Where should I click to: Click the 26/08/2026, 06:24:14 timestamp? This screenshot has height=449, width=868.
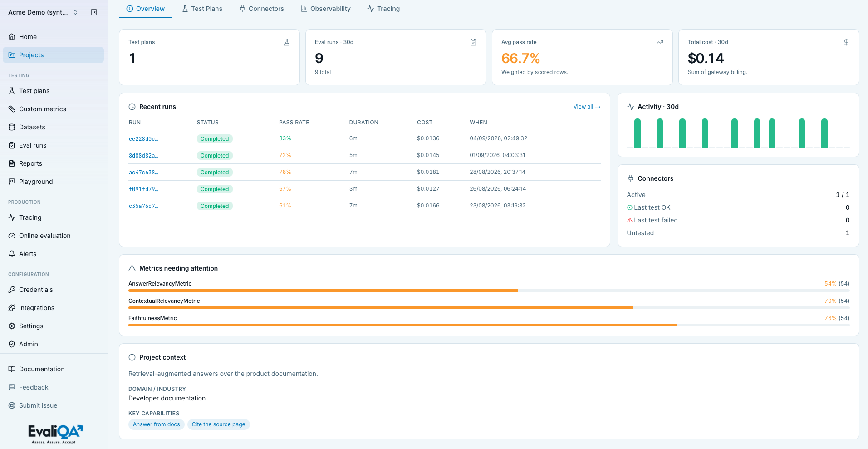click(x=498, y=189)
